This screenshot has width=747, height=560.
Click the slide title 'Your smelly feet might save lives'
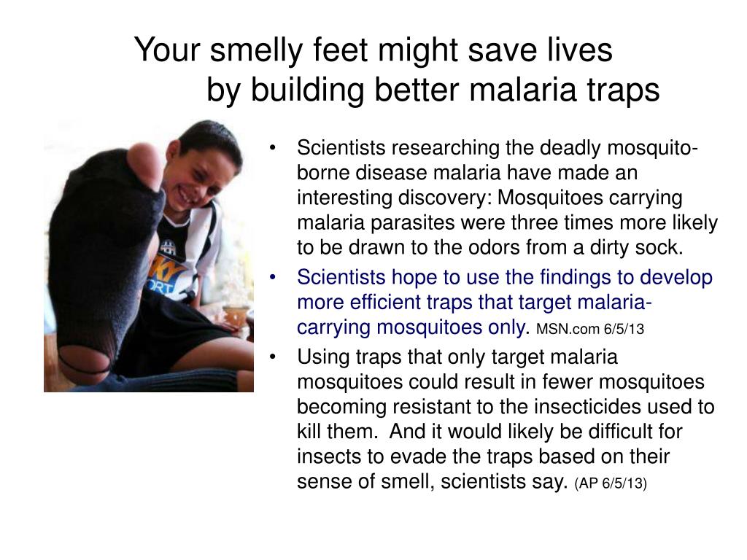coord(373,50)
